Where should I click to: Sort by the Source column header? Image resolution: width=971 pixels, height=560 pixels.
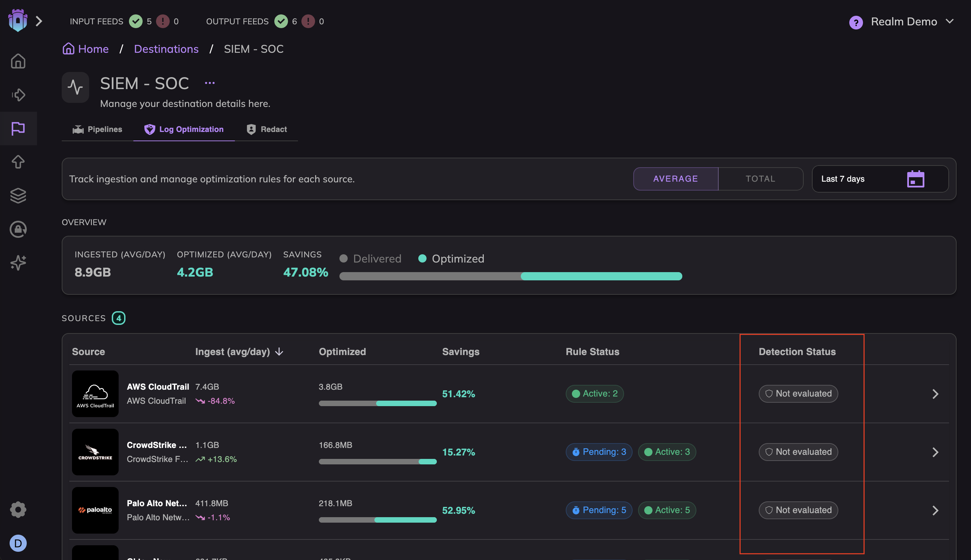(x=88, y=352)
